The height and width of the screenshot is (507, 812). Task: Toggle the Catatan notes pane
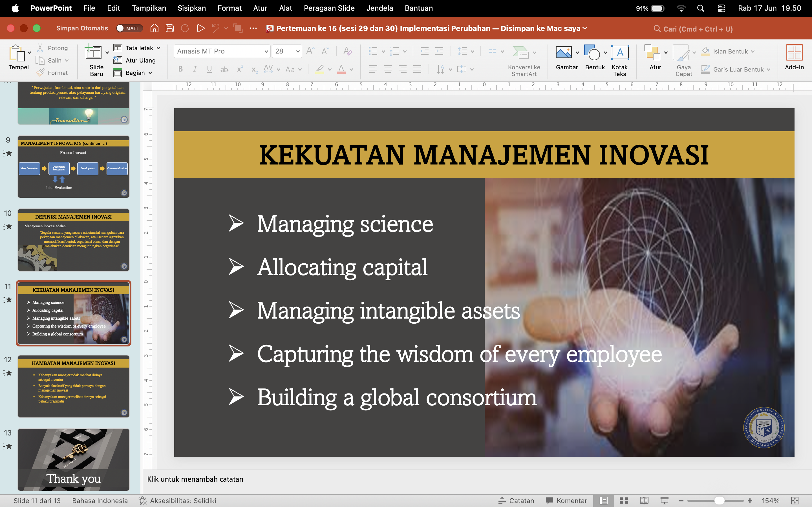point(516,501)
